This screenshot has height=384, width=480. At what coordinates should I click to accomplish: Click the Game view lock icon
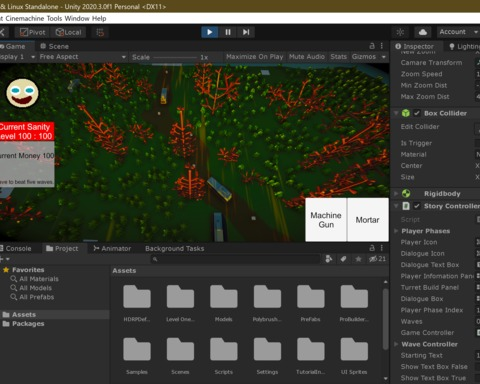(x=372, y=46)
